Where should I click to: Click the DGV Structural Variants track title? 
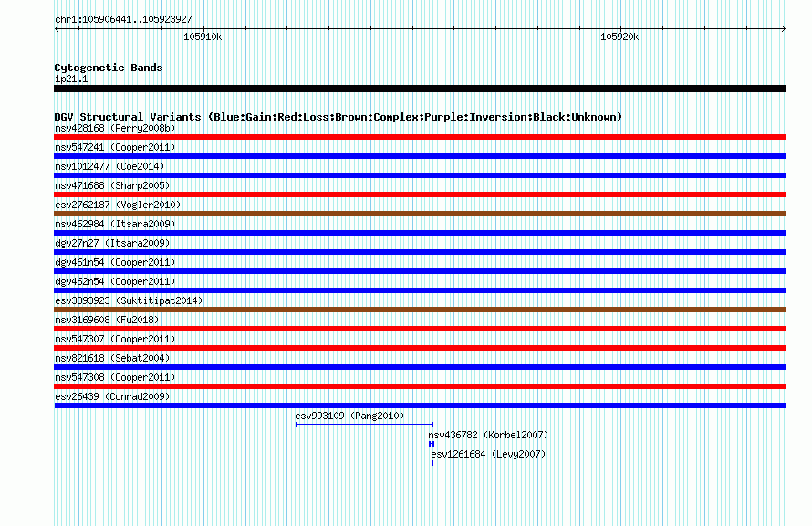[338, 117]
